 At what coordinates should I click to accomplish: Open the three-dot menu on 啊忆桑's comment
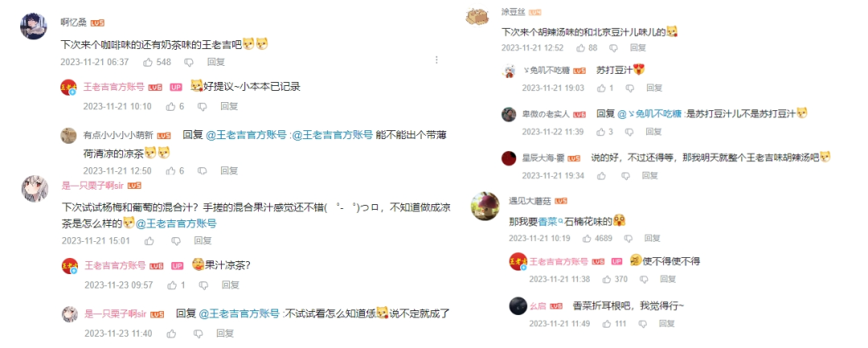click(436, 59)
